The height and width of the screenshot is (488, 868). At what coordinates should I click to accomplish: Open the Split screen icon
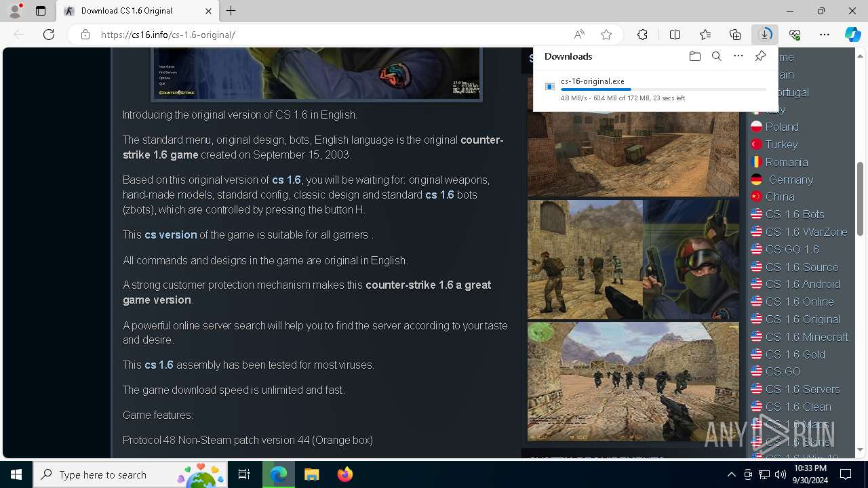point(675,35)
